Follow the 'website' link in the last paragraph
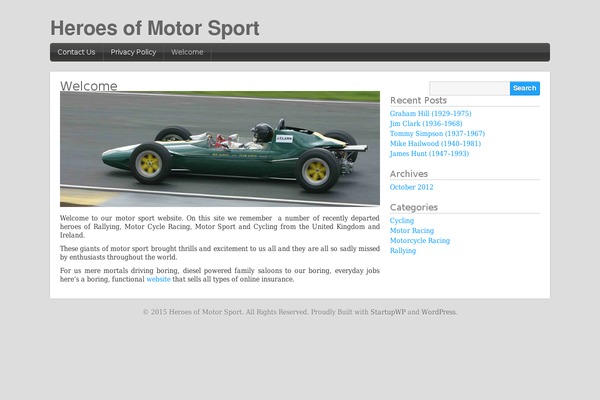 pyautogui.click(x=158, y=279)
